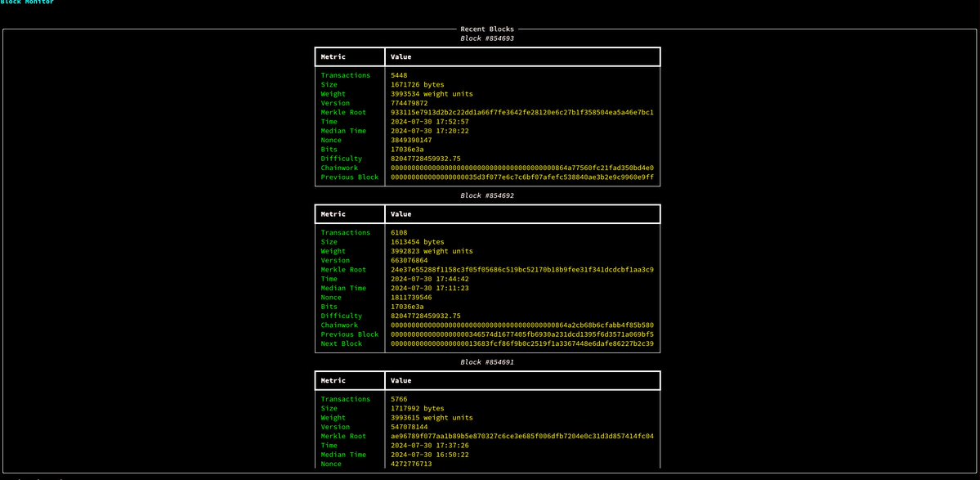
Task: Select size value 1717992 bytes
Action: (417, 408)
